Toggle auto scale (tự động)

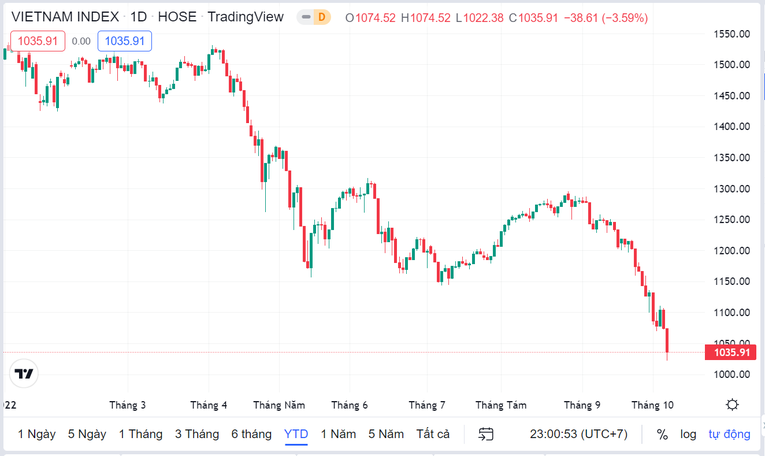click(729, 434)
